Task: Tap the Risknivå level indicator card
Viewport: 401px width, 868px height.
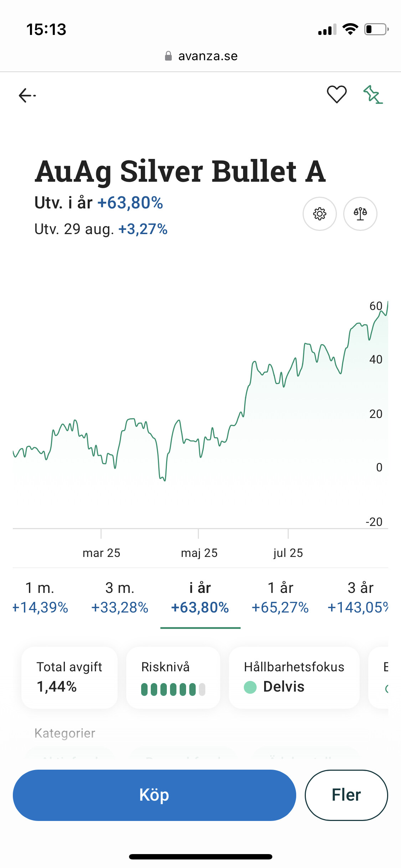Action: tap(173, 677)
